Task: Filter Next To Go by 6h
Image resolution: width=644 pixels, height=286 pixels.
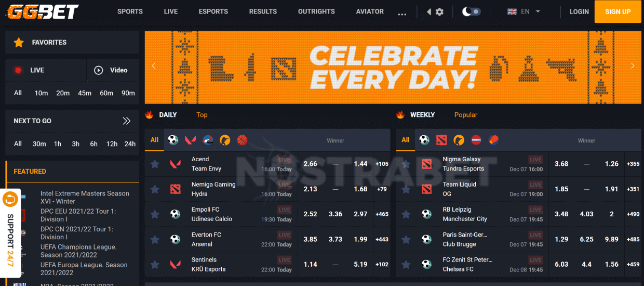Action: [93, 144]
